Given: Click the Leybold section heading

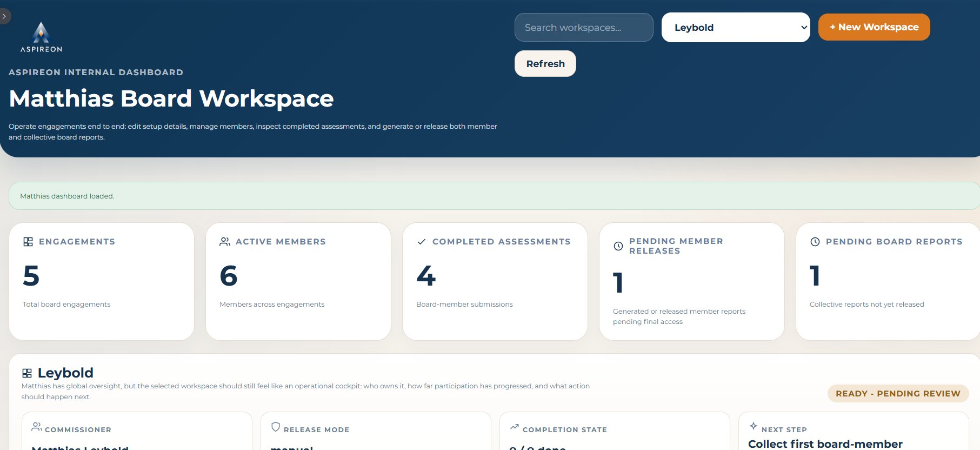Looking at the screenshot, I should tap(65, 373).
